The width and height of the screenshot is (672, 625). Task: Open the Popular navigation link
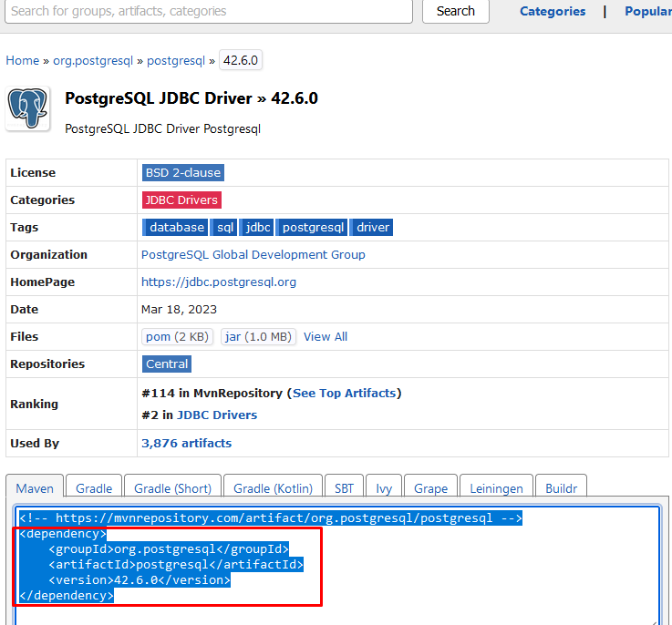tap(648, 11)
